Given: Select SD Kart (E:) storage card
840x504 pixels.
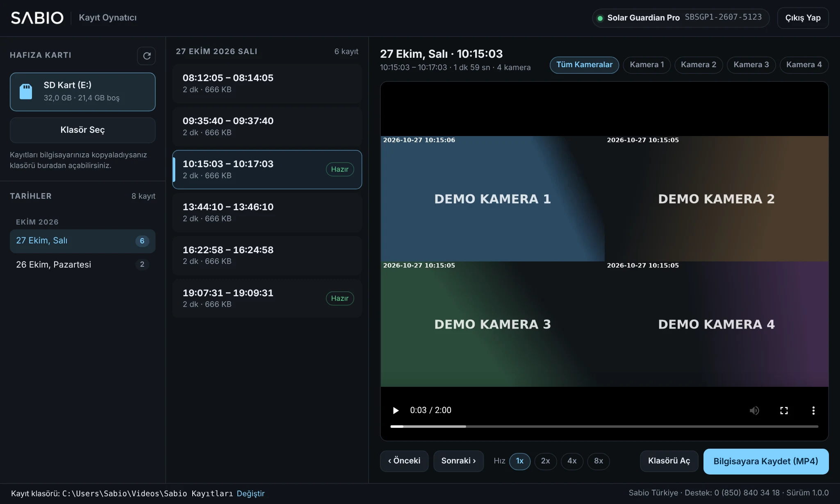Looking at the screenshot, I should [x=82, y=92].
